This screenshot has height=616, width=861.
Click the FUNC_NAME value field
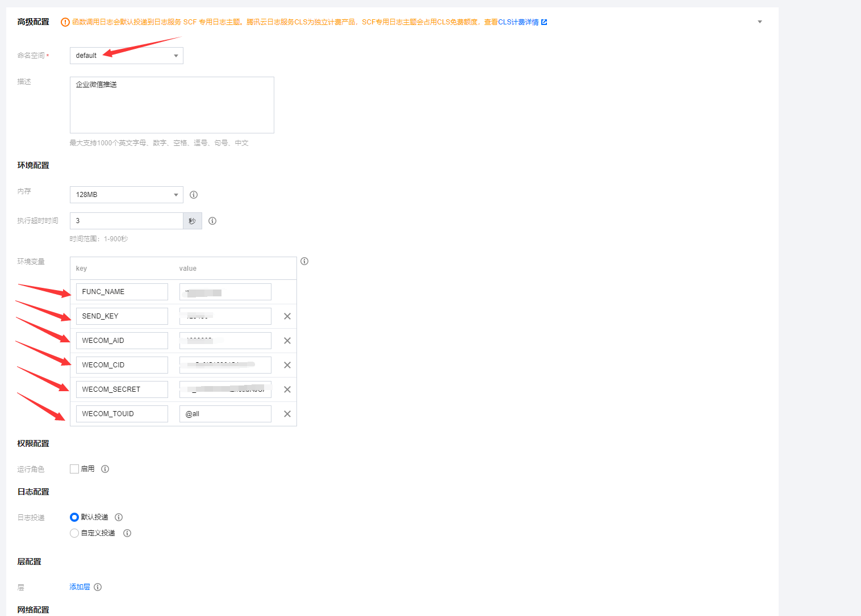(225, 292)
